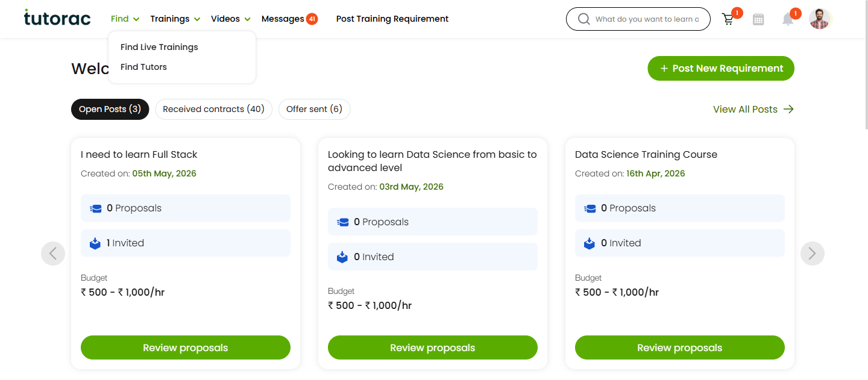The image size is (868, 380).
Task: Click invited icon on Looking to learn Data Science card
Action: tap(342, 257)
